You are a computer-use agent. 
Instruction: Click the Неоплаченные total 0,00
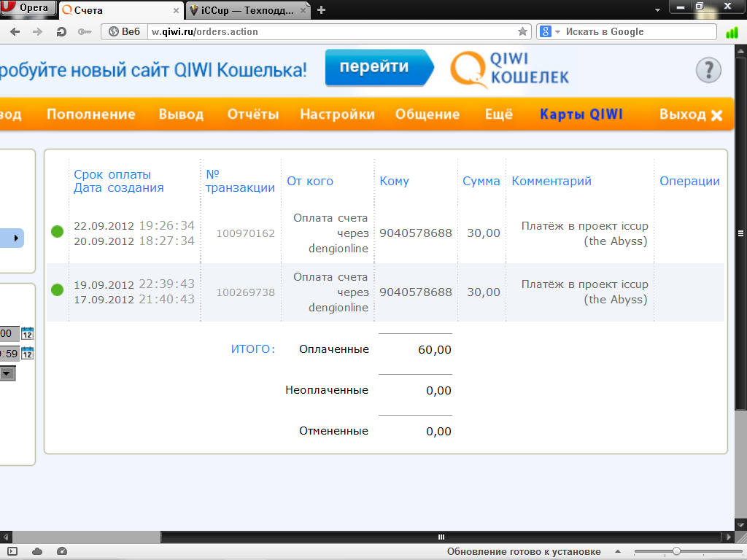[438, 391]
